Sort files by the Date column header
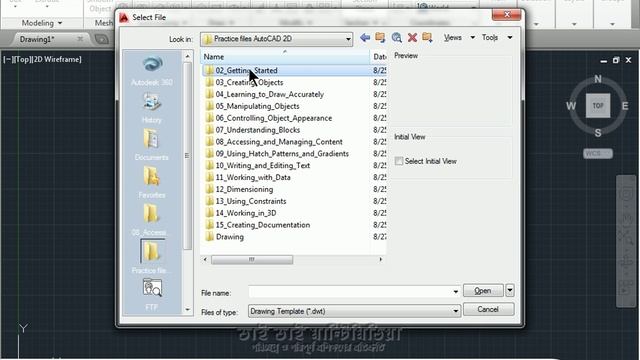Screen dimensions: 640x360 (378, 57)
